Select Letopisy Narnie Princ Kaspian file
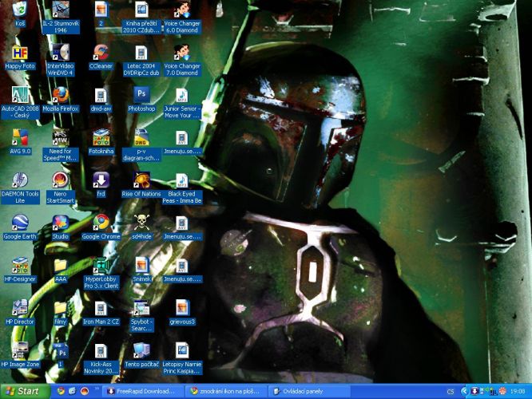This screenshot has width=532, height=399. click(x=182, y=359)
